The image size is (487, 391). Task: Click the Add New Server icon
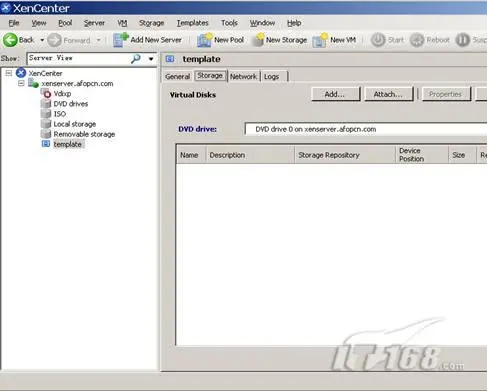[x=120, y=40]
